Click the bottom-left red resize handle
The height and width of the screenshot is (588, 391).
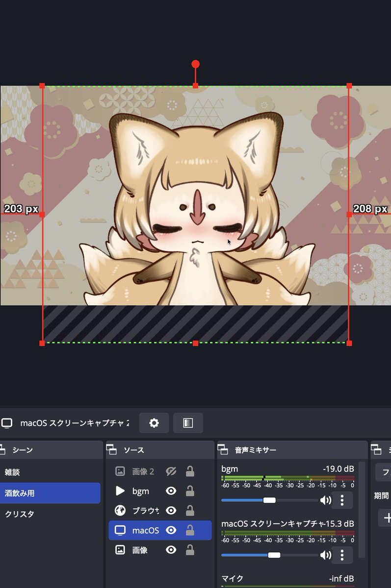[x=42, y=343]
